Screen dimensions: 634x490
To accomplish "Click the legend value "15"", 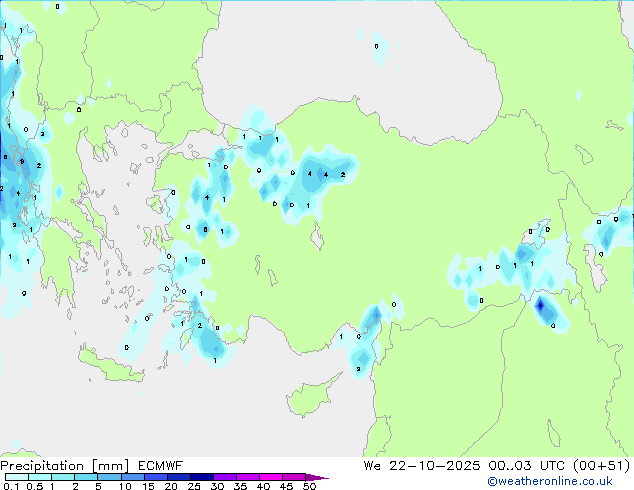I will pos(148,486).
